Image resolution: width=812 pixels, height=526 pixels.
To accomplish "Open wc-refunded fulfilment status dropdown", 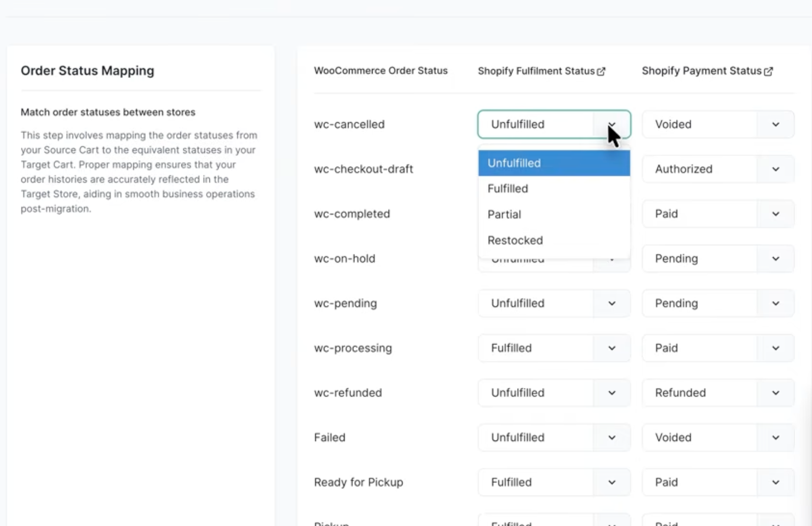I will [554, 393].
